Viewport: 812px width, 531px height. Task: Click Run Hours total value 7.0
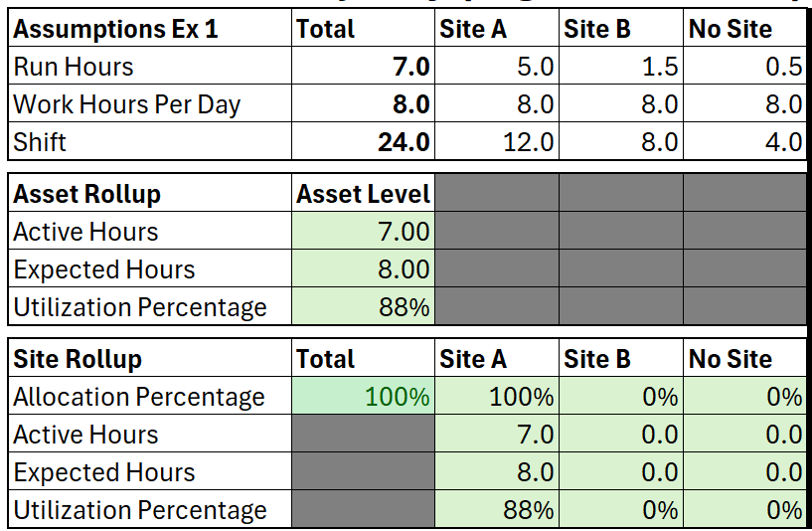[x=363, y=66]
